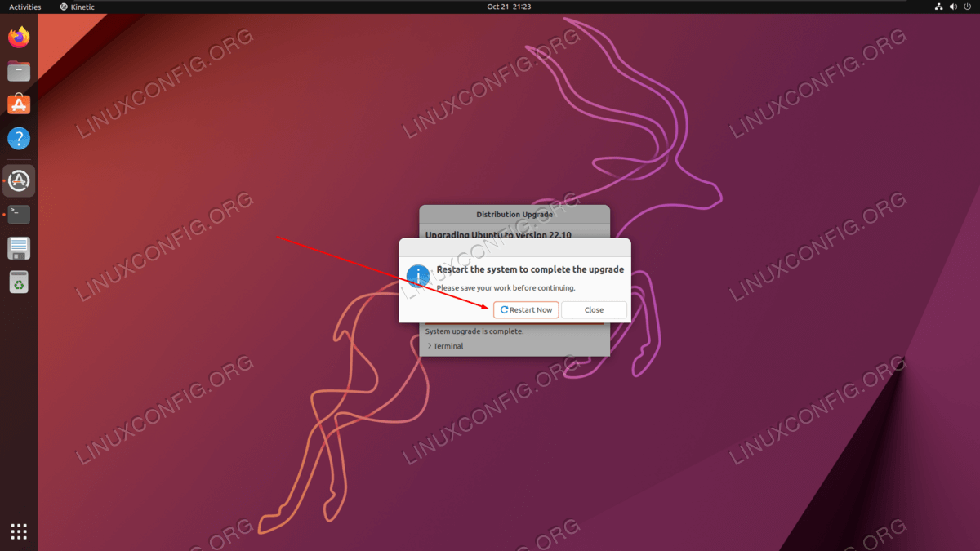Expand the Terminal section in Distribution Upgrade
Image resolution: width=980 pixels, height=551 pixels.
[445, 346]
